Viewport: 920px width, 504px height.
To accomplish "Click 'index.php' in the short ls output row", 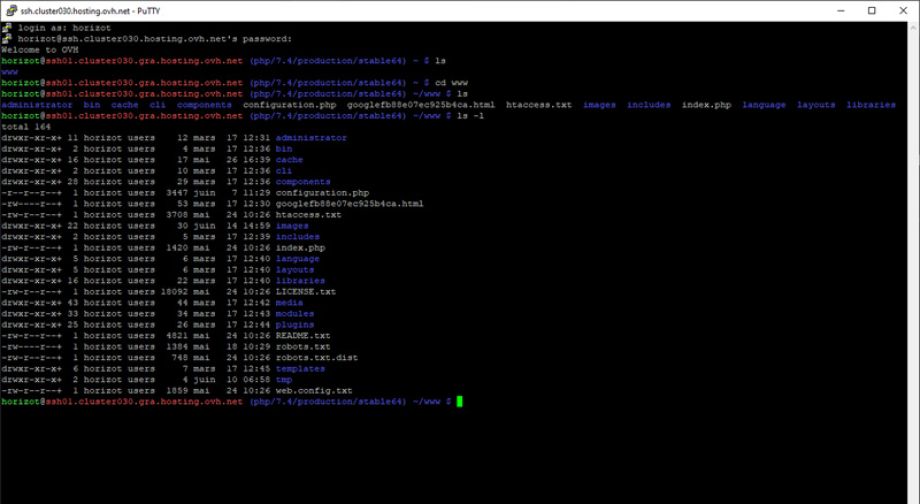I will click(x=706, y=105).
